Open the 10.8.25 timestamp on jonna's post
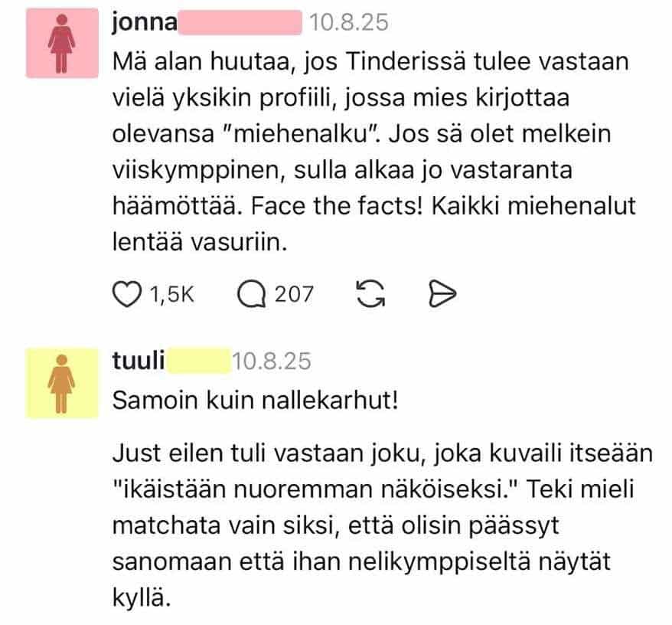Image resolution: width=672 pixels, height=625 pixels. (348, 23)
